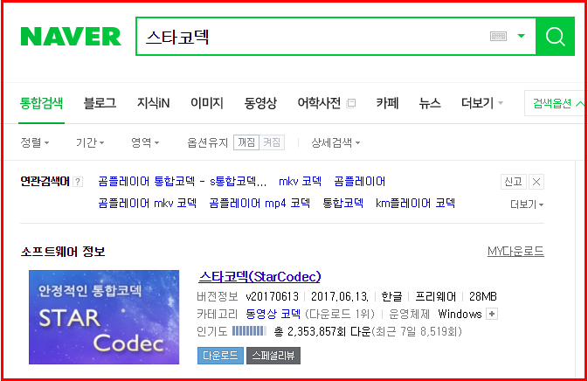Image resolution: width=588 pixels, height=381 pixels.
Task: Open the 동영상 코덱 category link
Action: (x=273, y=314)
